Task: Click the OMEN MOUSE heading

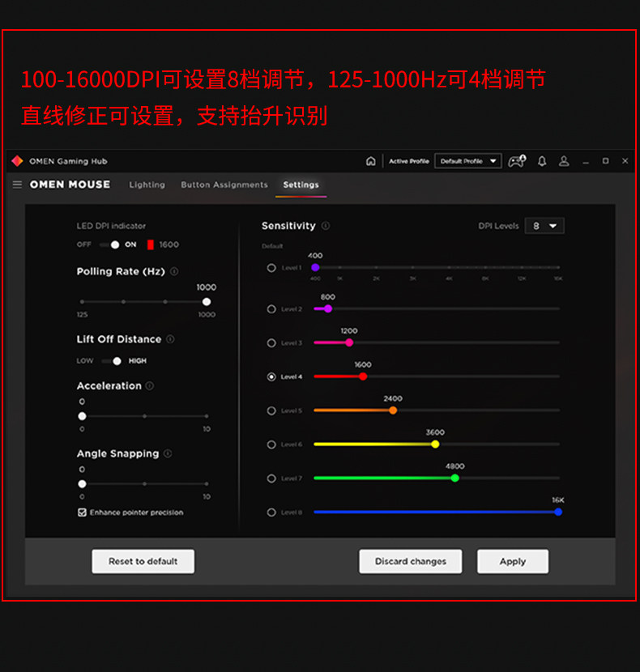Action: tap(70, 185)
